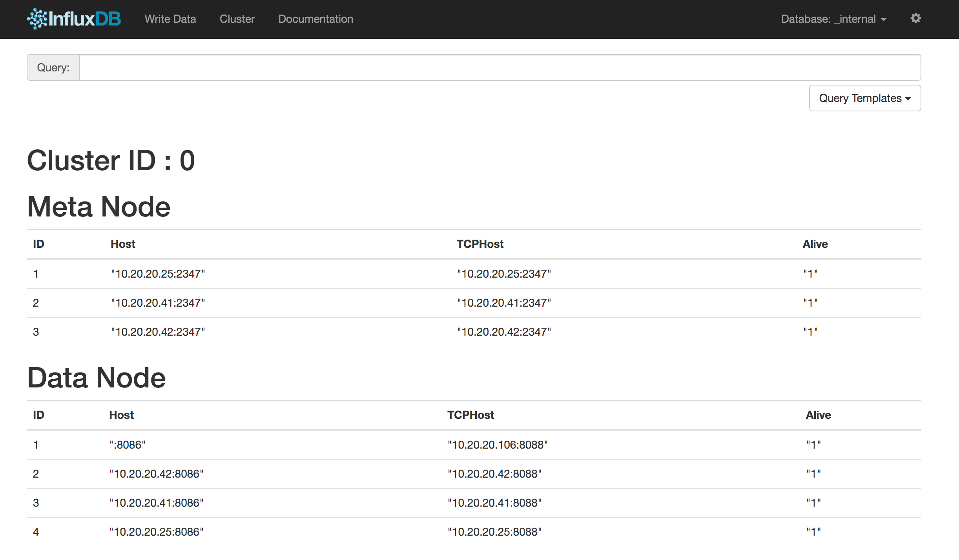959x560 pixels.
Task: Select the Alive column header in Meta Node table
Action: click(x=815, y=244)
